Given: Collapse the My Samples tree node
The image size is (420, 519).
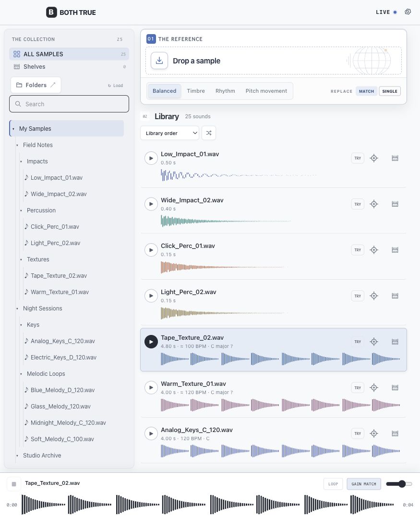Looking at the screenshot, I should 13,129.
